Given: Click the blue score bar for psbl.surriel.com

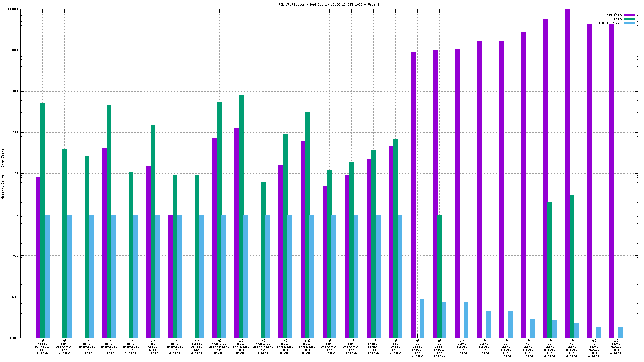Looking at the screenshot, I should 47,276.
